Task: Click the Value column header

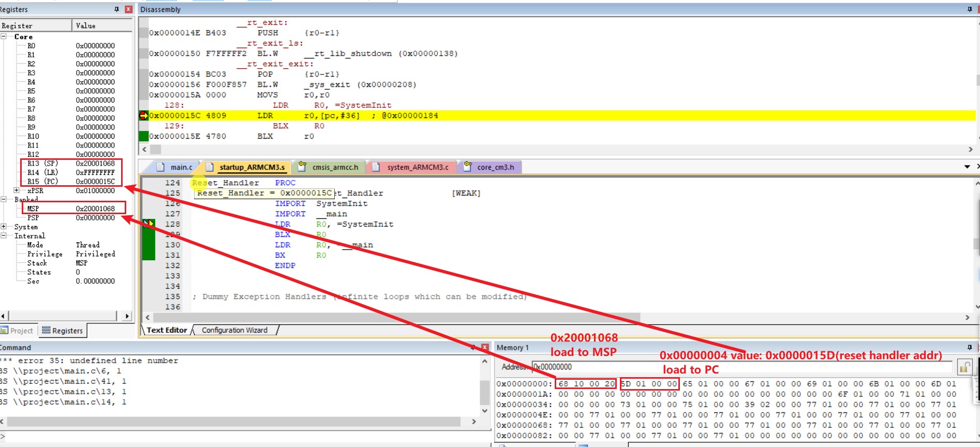Action: point(102,25)
